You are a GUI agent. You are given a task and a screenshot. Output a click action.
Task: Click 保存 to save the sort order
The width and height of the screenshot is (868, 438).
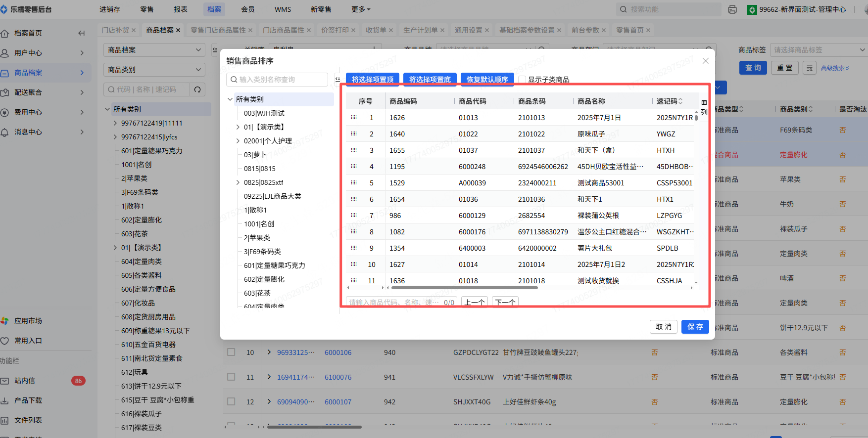click(x=695, y=327)
